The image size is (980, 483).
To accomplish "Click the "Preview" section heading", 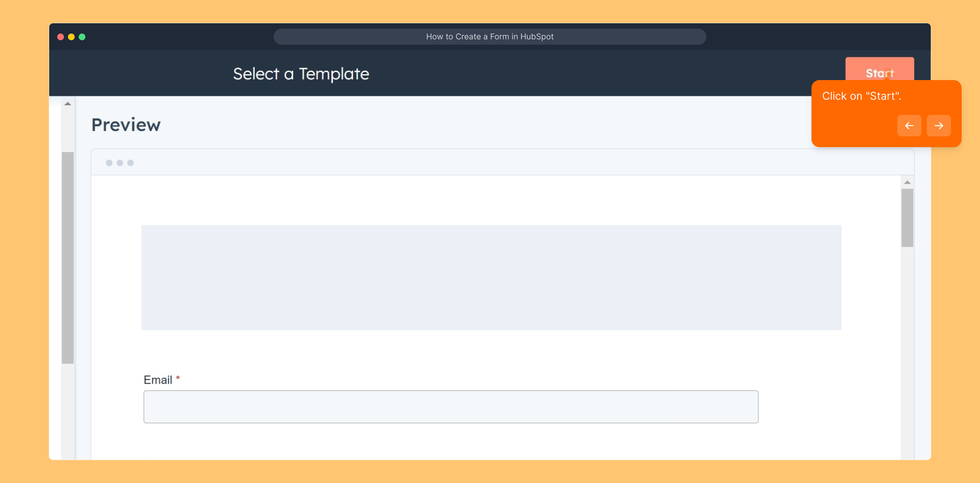I will [x=126, y=125].
